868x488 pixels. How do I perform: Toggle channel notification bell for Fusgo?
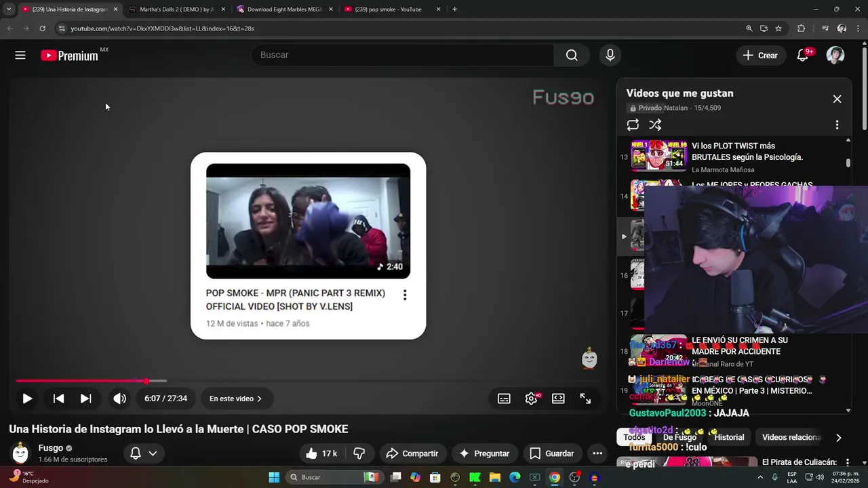pyautogui.click(x=136, y=453)
